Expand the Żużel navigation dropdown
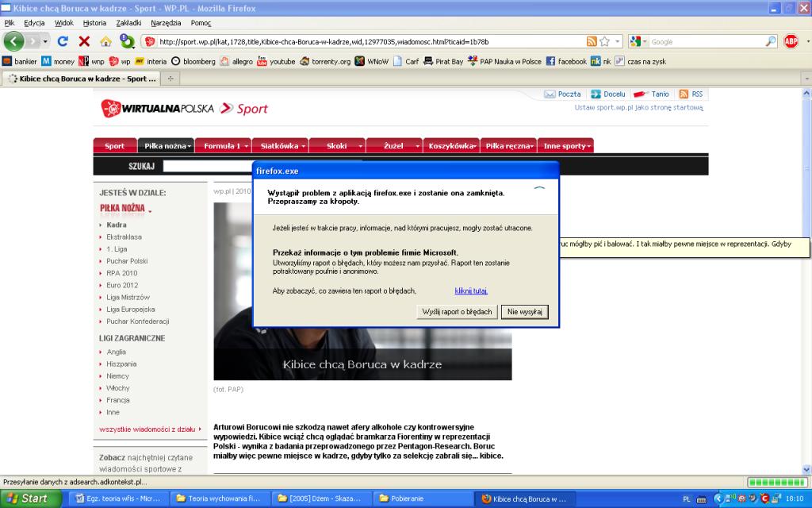This screenshot has height=508, width=812. pos(417,146)
